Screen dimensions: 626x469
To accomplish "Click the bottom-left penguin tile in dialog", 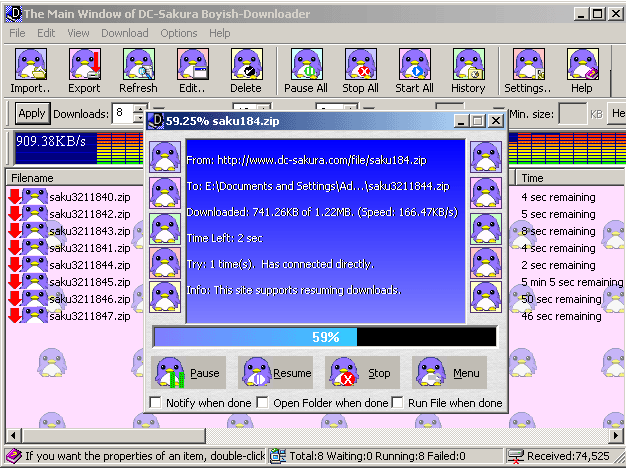I will click(x=165, y=297).
